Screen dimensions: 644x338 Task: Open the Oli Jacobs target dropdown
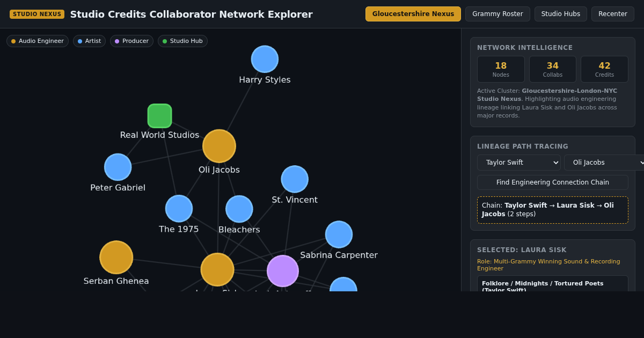pyautogui.click(x=604, y=163)
